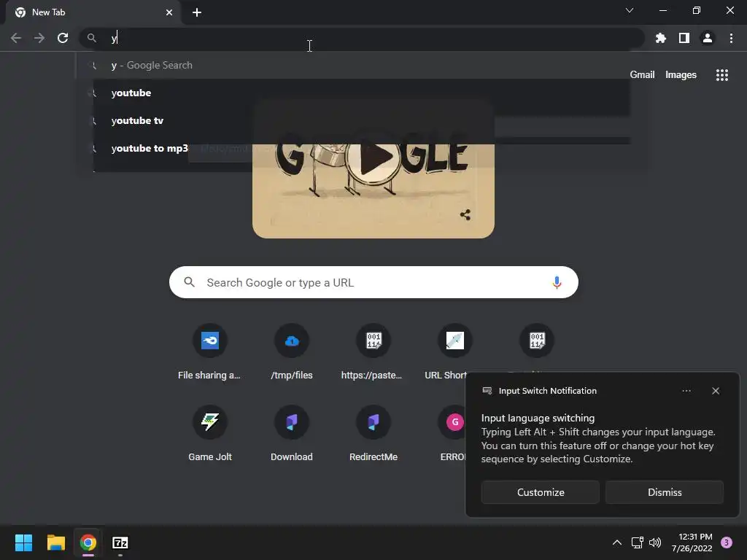Screen dimensions: 747x560
Task: Go forward with the forward arrow
Action: (x=39, y=38)
